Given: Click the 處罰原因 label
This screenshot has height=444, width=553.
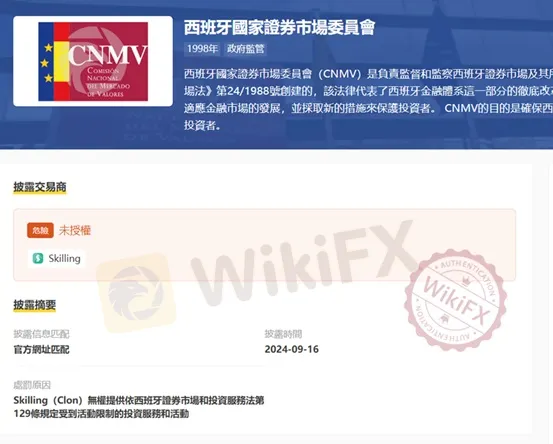Looking at the screenshot, I should 32,385.
